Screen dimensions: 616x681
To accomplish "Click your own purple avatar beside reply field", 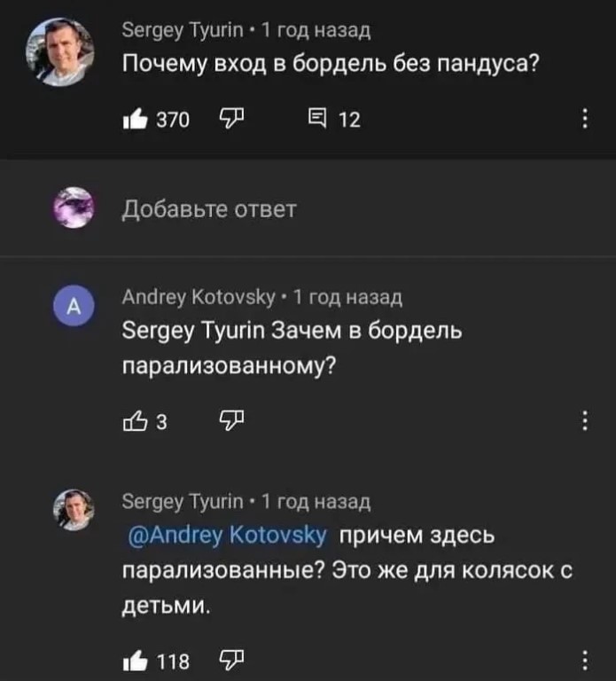I will click(74, 207).
